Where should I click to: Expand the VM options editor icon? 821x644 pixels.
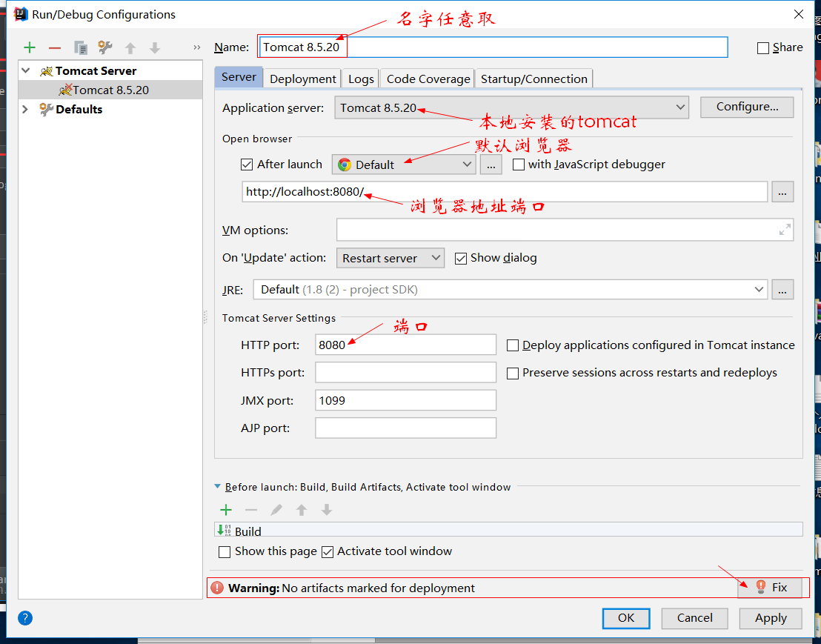tap(785, 229)
